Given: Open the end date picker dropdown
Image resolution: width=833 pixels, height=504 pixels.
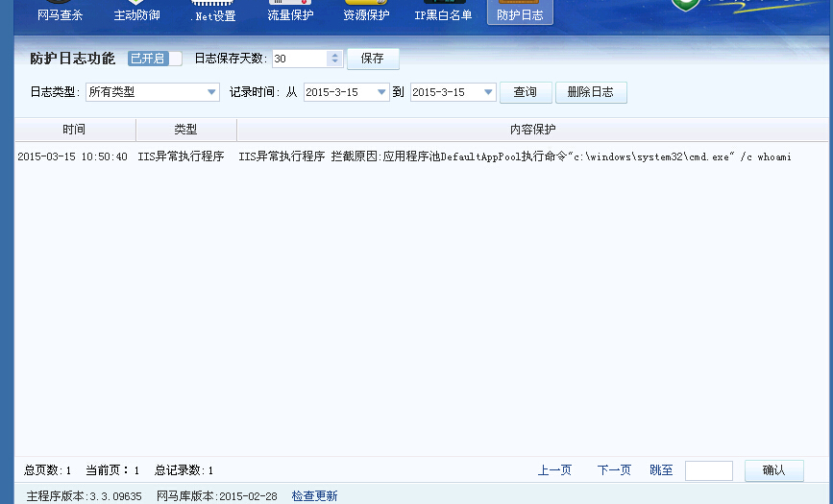Looking at the screenshot, I should (488, 92).
